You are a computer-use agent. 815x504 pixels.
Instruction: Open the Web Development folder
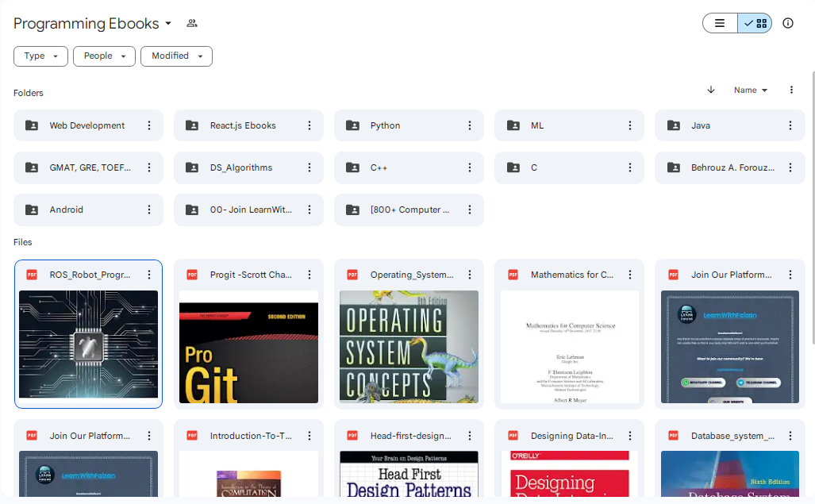(88, 125)
